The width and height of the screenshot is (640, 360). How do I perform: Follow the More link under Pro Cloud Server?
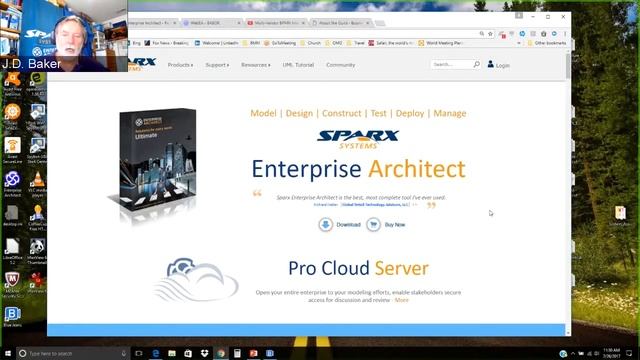click(401, 300)
